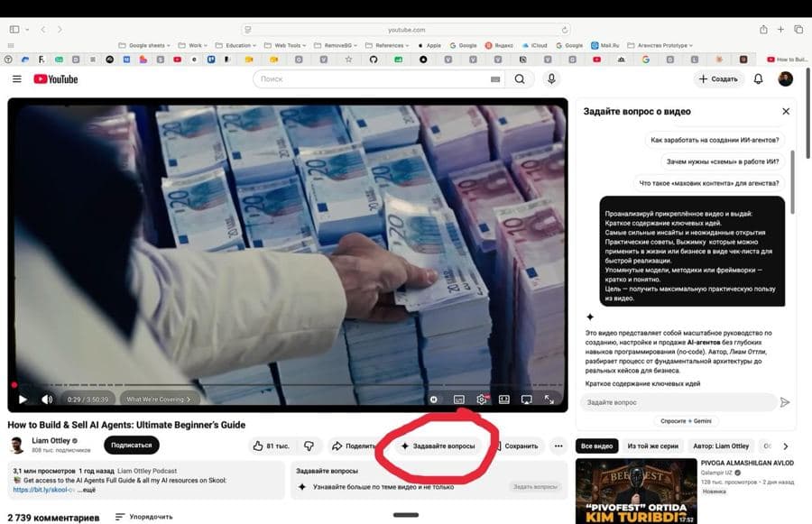Image resolution: width=812 pixels, height=524 pixels.
Task: Reload the page in Safari
Action: [x=565, y=30]
